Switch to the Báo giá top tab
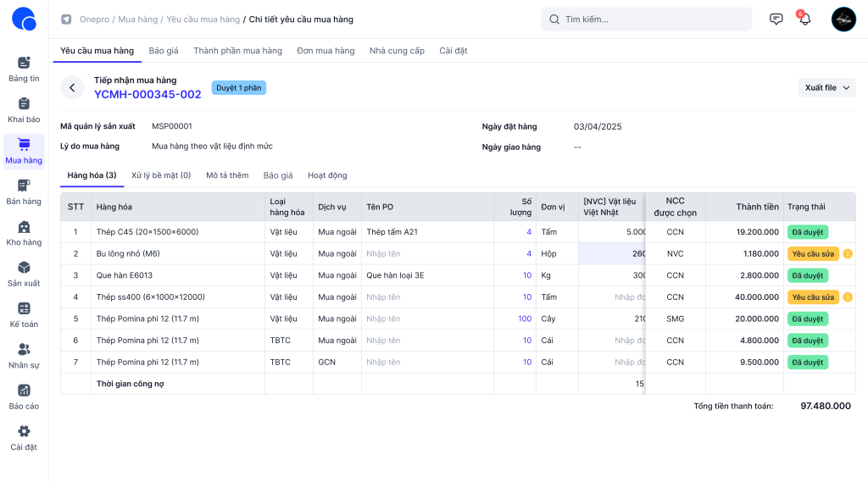 click(164, 51)
